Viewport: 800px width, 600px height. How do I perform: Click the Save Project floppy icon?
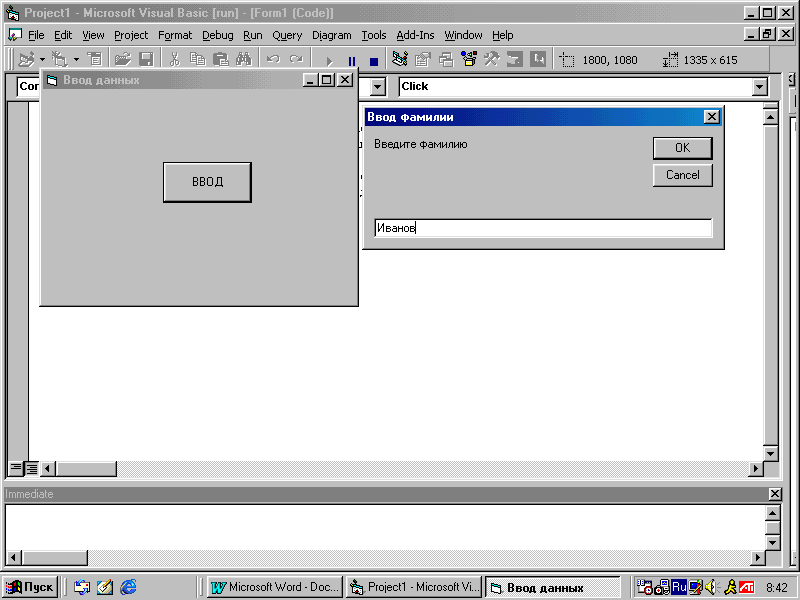pos(146,59)
